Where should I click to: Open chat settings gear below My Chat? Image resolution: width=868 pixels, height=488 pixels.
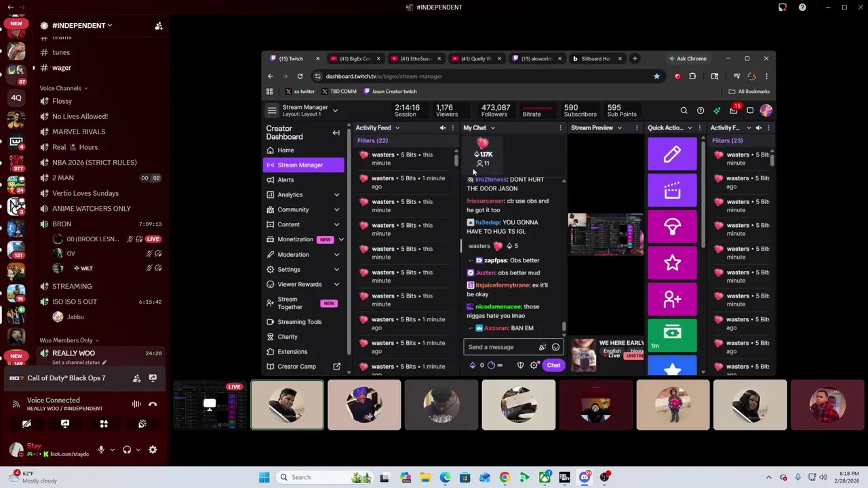(534, 365)
